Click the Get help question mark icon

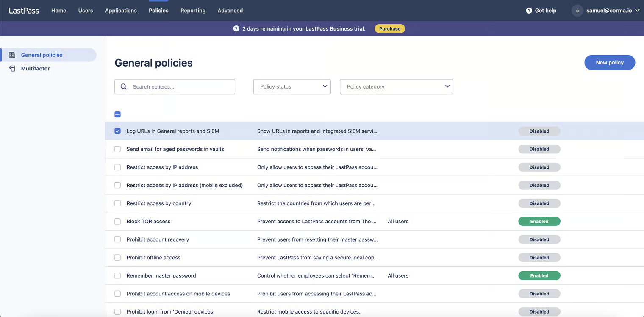click(x=529, y=11)
